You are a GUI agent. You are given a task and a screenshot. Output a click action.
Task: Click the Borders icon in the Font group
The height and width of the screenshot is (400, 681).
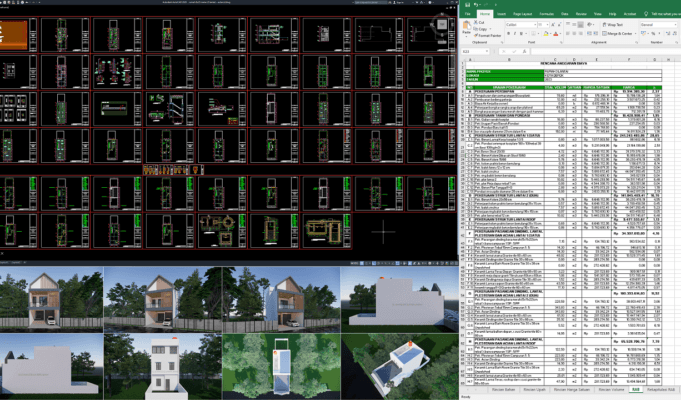(x=533, y=33)
